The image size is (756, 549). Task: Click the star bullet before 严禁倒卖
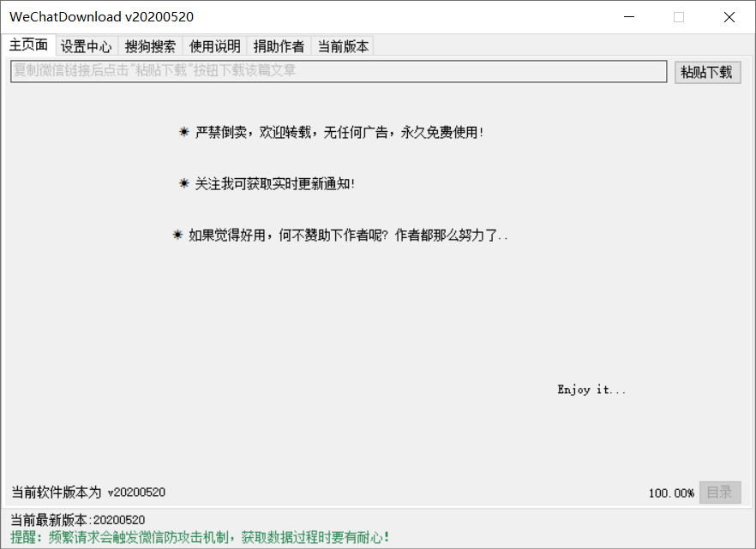coord(183,132)
